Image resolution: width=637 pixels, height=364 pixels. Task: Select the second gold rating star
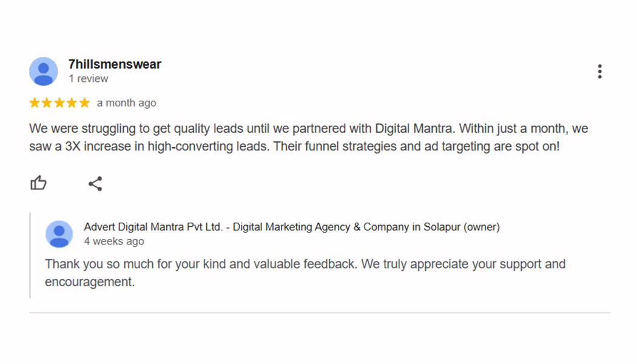point(47,103)
